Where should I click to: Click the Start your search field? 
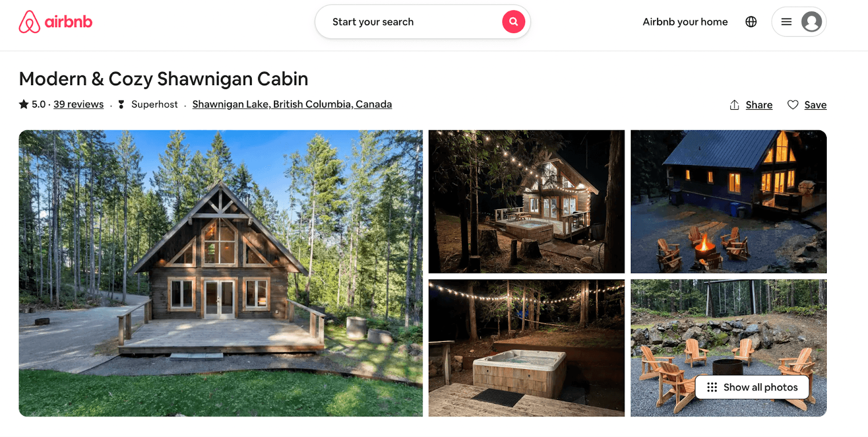[x=423, y=22]
